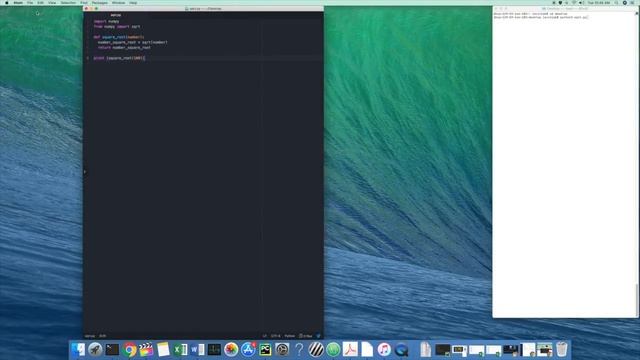Screen dimensions: 640x360
Task: Click the 'import numpy' line in editor
Action: (106, 21)
